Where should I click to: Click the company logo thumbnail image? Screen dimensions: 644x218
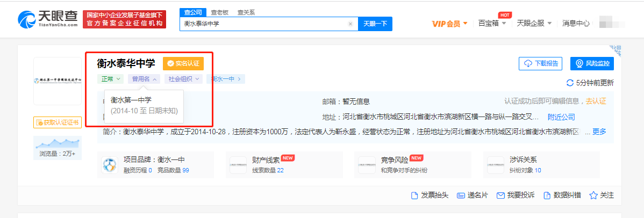tap(58, 81)
